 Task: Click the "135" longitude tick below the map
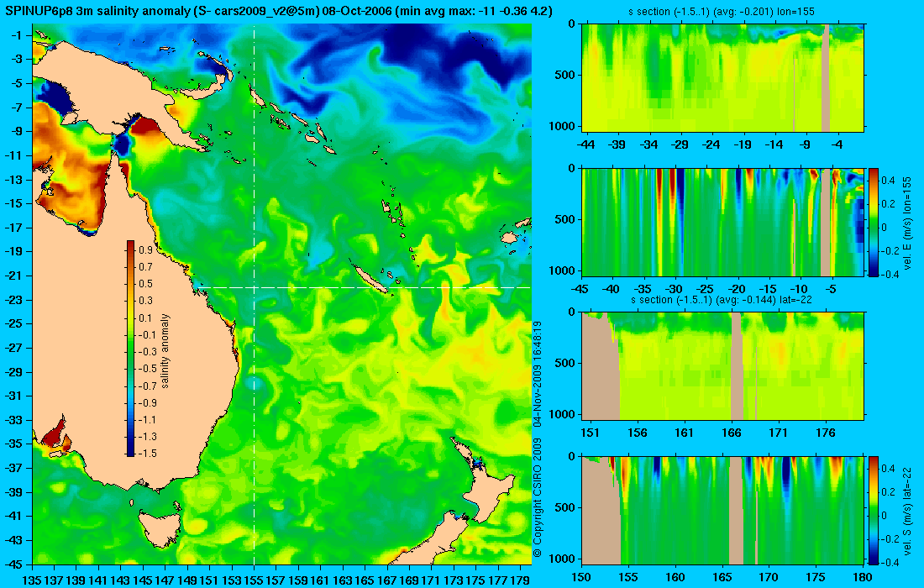coord(31,580)
